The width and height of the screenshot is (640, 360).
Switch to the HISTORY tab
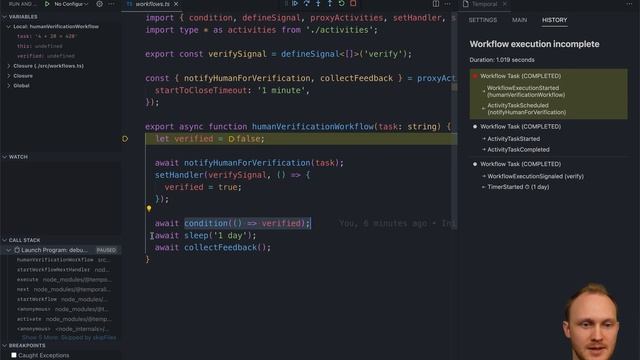pyautogui.click(x=554, y=20)
